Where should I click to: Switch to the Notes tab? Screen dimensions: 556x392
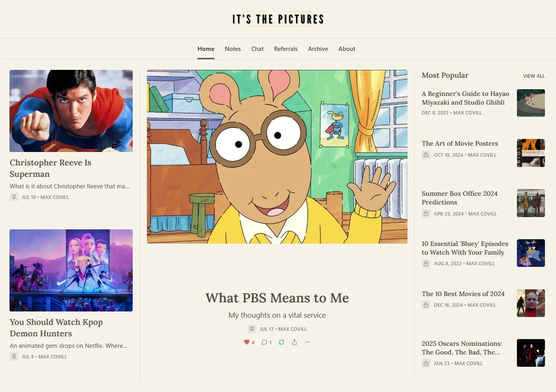click(x=233, y=49)
